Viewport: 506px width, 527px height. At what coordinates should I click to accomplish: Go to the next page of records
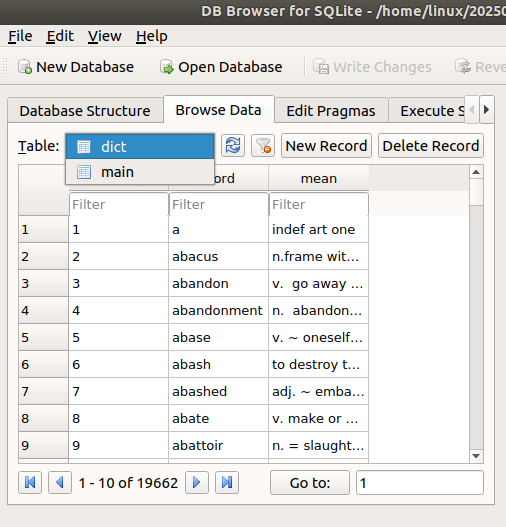pyautogui.click(x=197, y=483)
